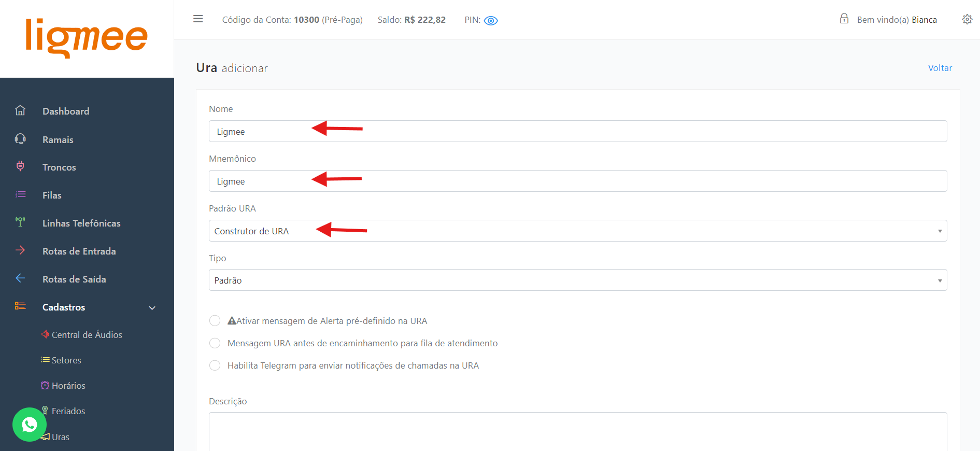Image resolution: width=980 pixels, height=451 pixels.
Task: Collapse the Cadastros menu chevron
Action: (152, 308)
